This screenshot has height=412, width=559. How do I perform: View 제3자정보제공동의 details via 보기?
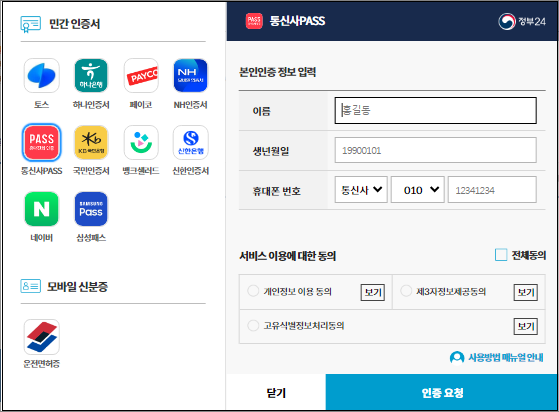525,292
